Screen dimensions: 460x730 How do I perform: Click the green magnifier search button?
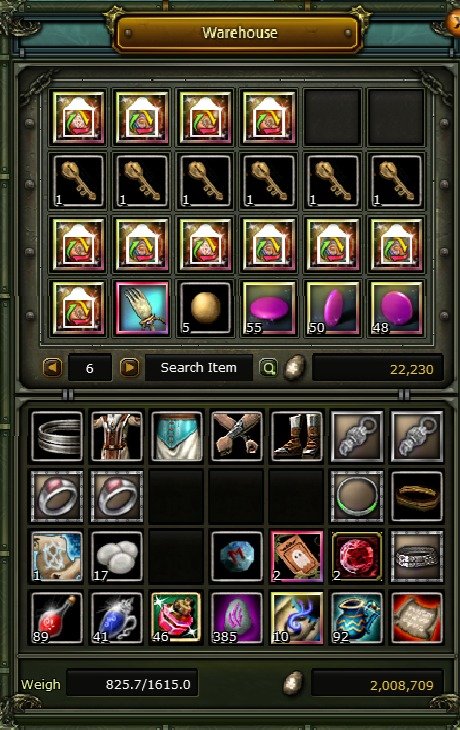268,368
